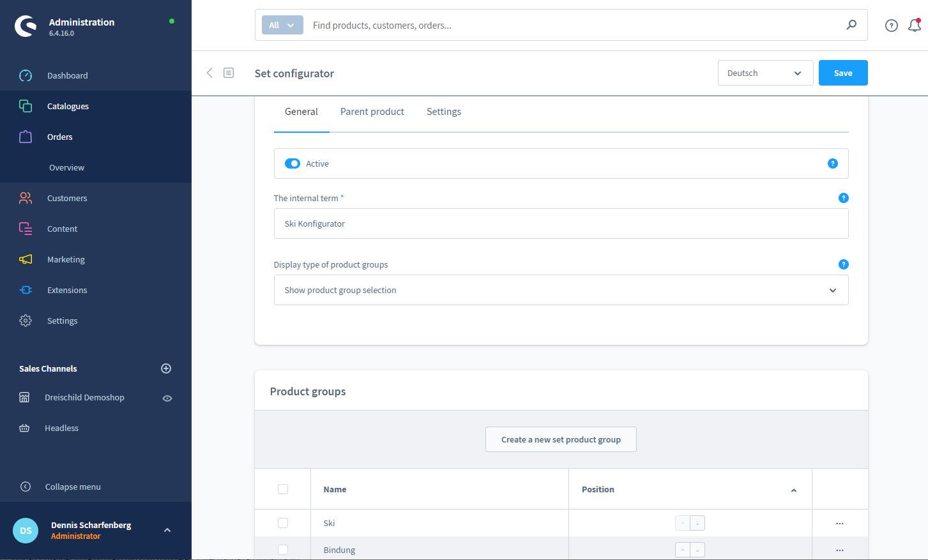Click help icon for internal term
This screenshot has height=560, width=928.
(x=844, y=198)
